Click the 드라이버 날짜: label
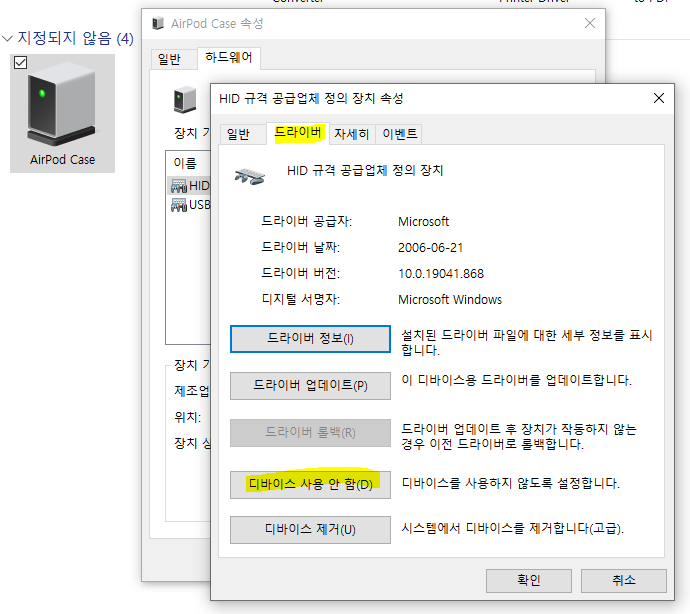690x614 pixels. coord(301,247)
